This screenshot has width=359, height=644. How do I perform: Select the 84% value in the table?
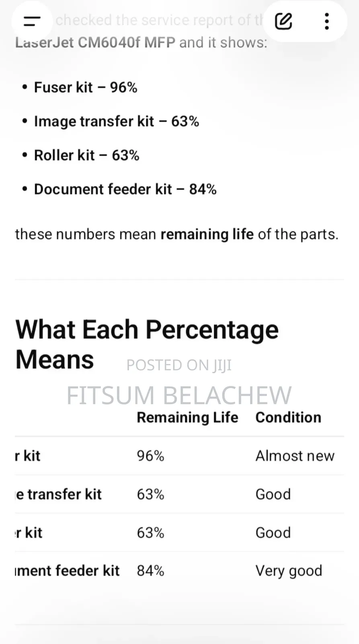click(150, 571)
